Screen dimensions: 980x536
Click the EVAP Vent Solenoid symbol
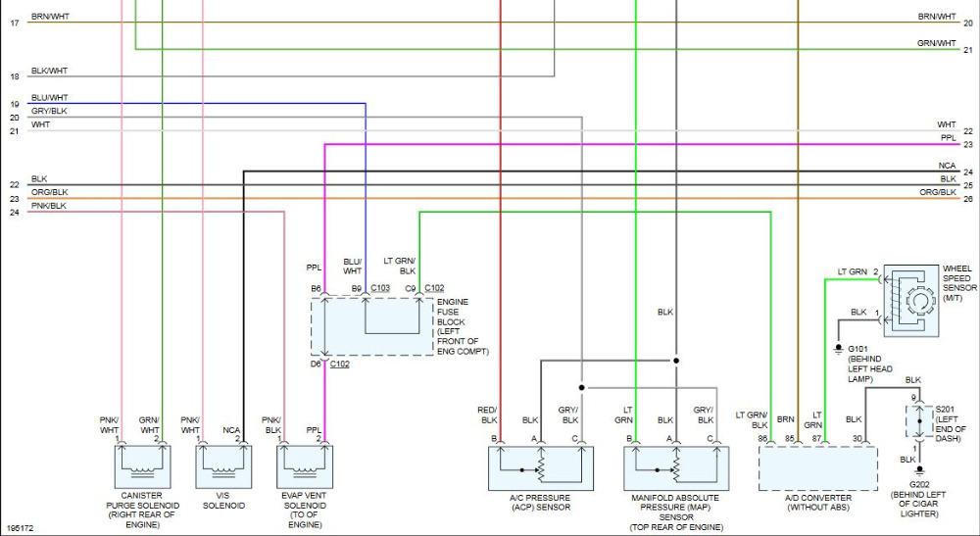click(305, 466)
